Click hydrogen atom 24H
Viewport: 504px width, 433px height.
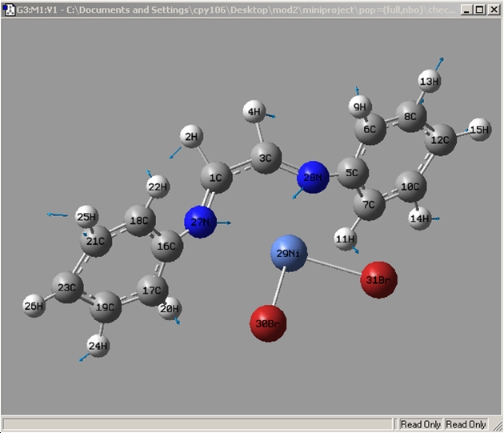98,346
